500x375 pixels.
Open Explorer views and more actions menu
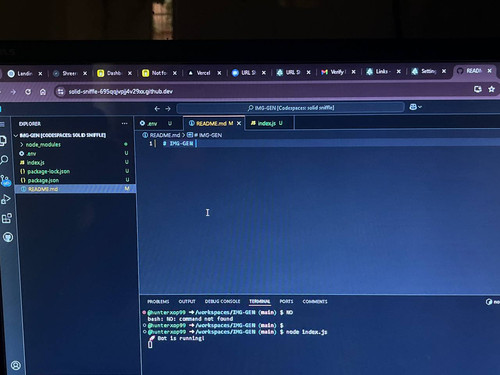pos(124,123)
